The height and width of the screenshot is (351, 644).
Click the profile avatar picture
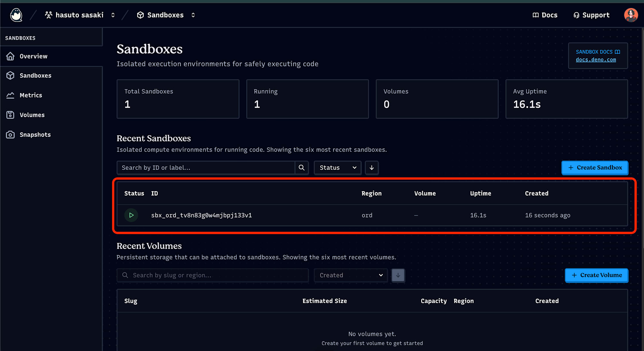[631, 15]
